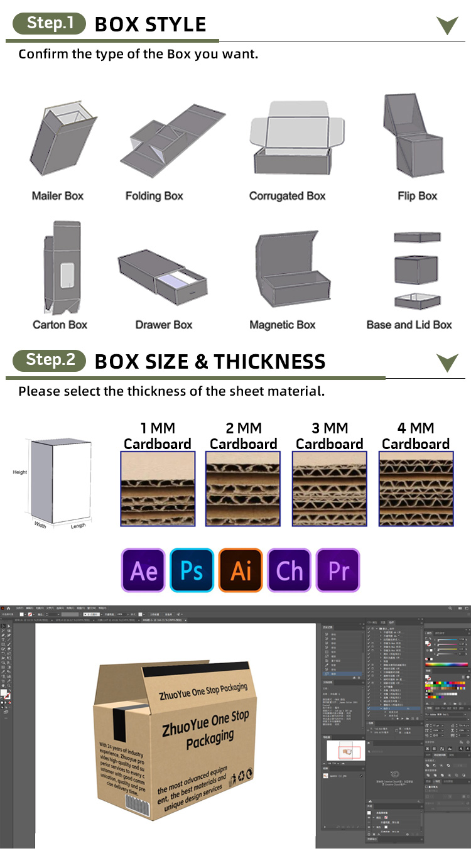471x868 pixels.
Task: Click Pathfinder's Divide icon
Action: pos(428,775)
